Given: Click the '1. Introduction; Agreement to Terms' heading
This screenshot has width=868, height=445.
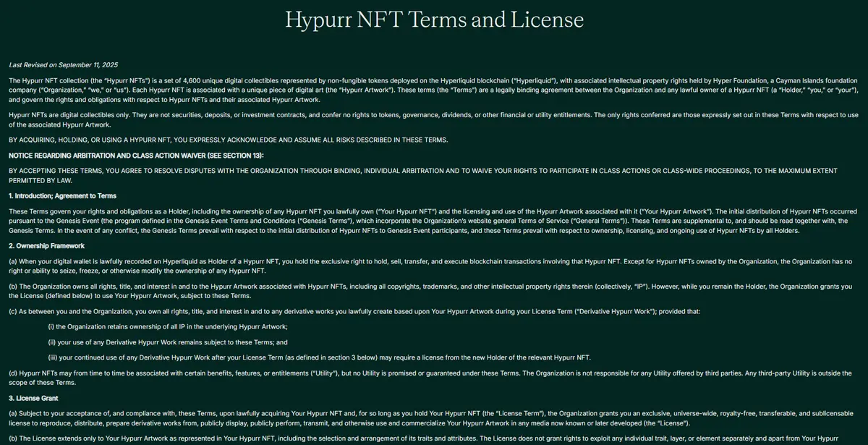Looking at the screenshot, I should click(x=62, y=195).
